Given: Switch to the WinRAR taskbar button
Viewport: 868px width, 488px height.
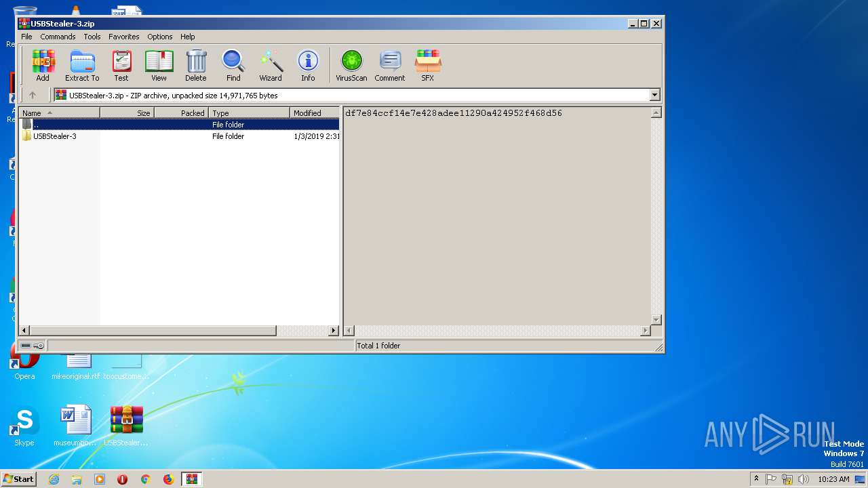Looking at the screenshot, I should tap(192, 479).
